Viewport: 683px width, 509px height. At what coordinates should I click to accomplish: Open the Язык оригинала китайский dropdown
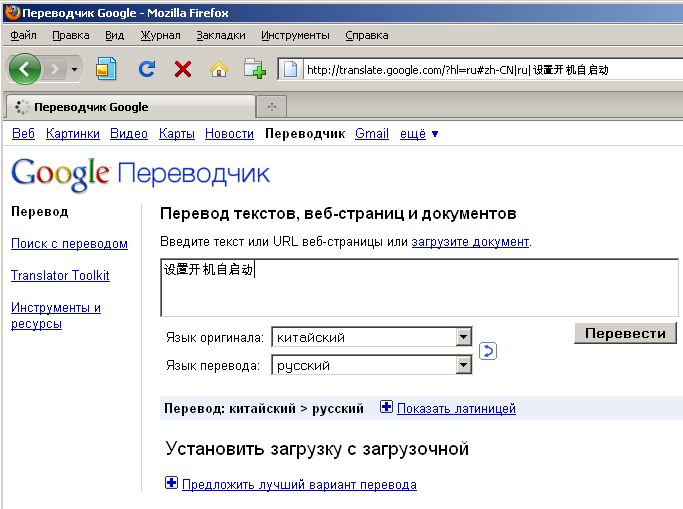click(x=372, y=337)
